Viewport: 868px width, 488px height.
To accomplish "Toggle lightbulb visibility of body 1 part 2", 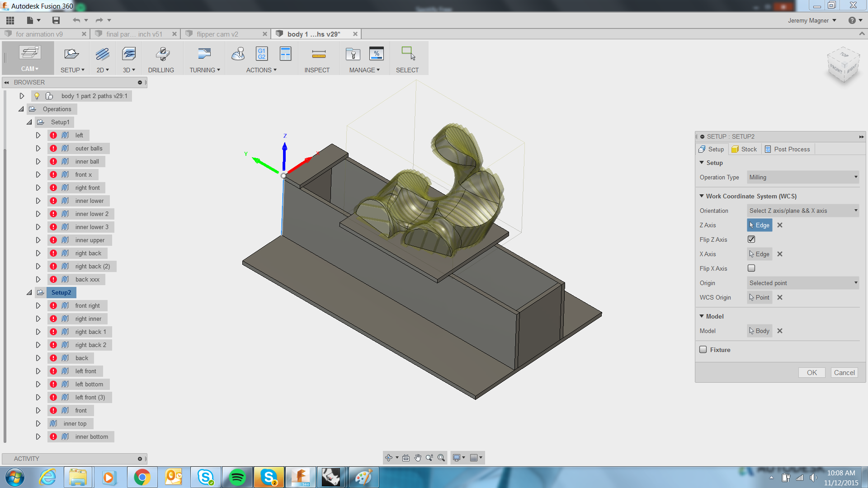I will pyautogui.click(x=37, y=96).
